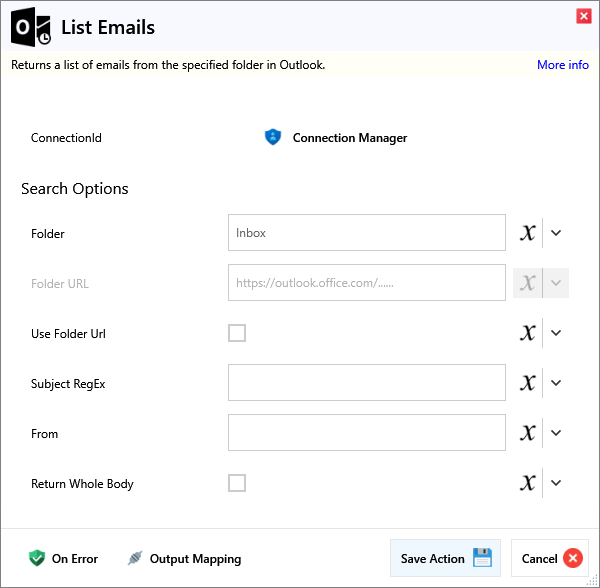
Task: Focus the Subject RegEx text box
Action: (x=366, y=383)
